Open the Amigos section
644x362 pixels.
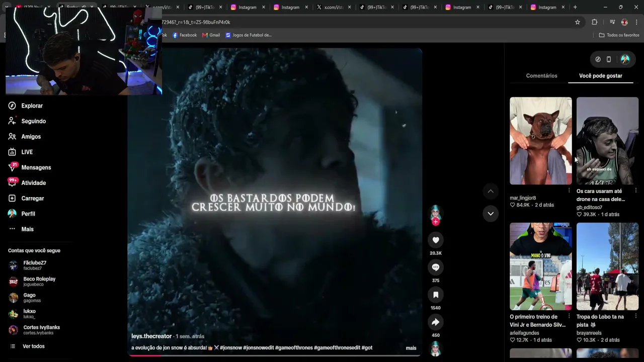pyautogui.click(x=25, y=137)
